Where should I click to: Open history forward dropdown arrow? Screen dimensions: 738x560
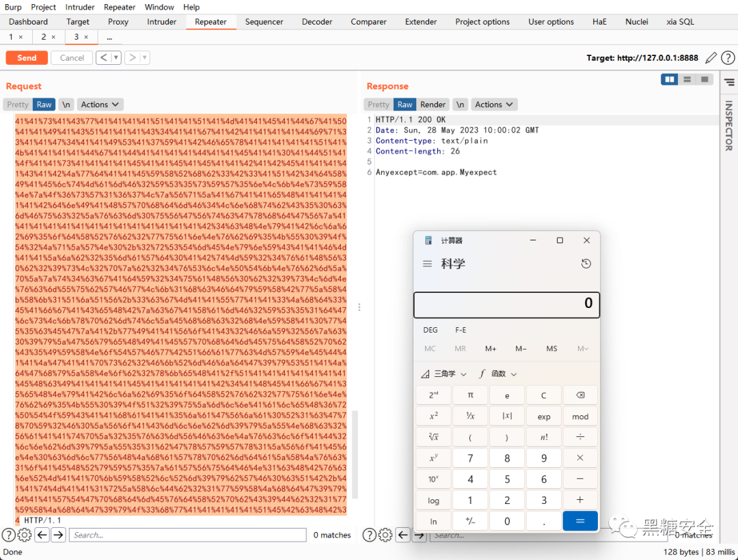click(x=144, y=58)
